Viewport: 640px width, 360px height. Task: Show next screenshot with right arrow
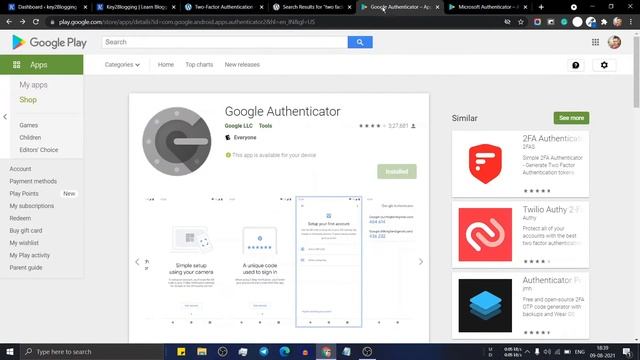[x=421, y=262]
